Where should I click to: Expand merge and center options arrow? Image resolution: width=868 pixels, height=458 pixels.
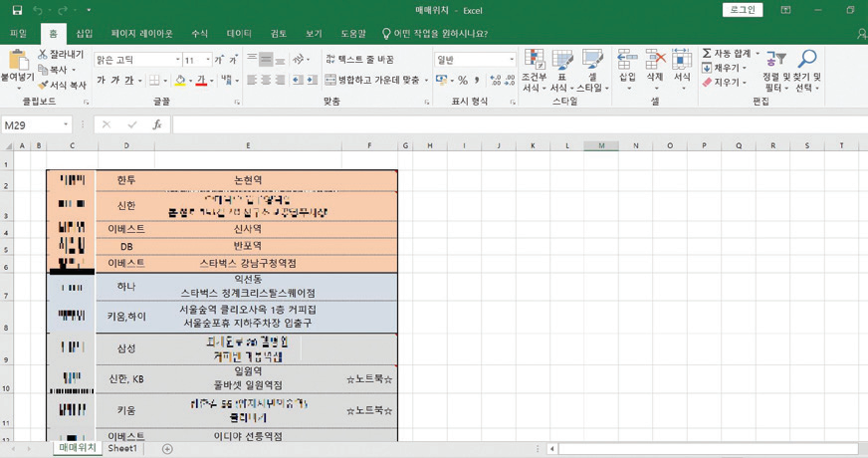[x=426, y=81]
